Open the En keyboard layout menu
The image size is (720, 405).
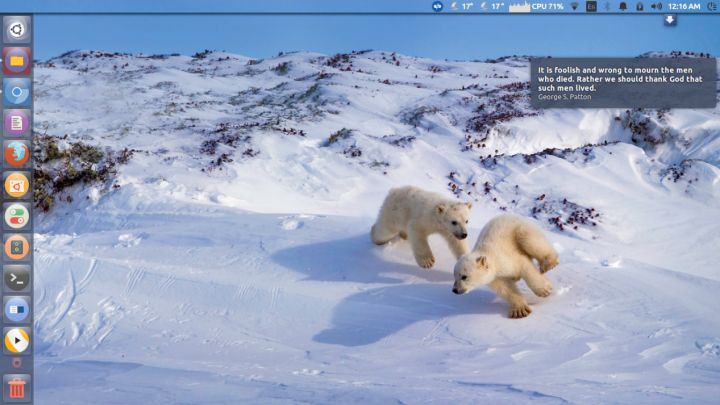(x=591, y=6)
